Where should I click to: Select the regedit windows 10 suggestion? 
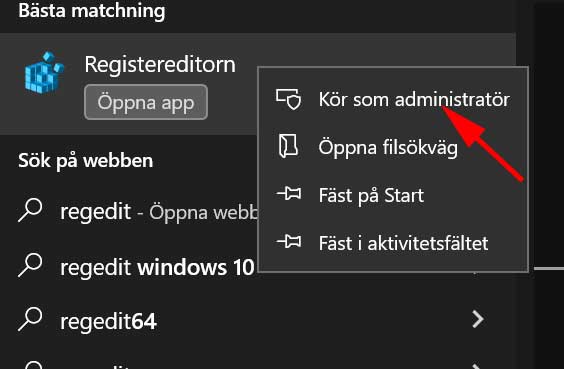[157, 267]
